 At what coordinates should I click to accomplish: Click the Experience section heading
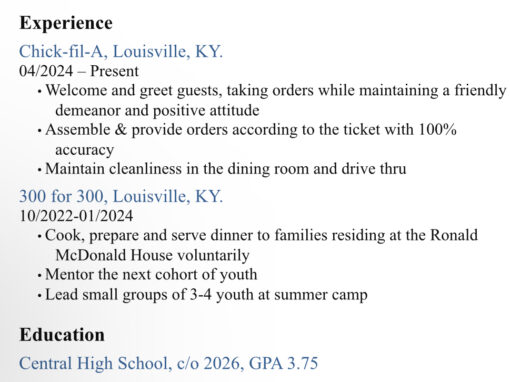click(x=66, y=24)
